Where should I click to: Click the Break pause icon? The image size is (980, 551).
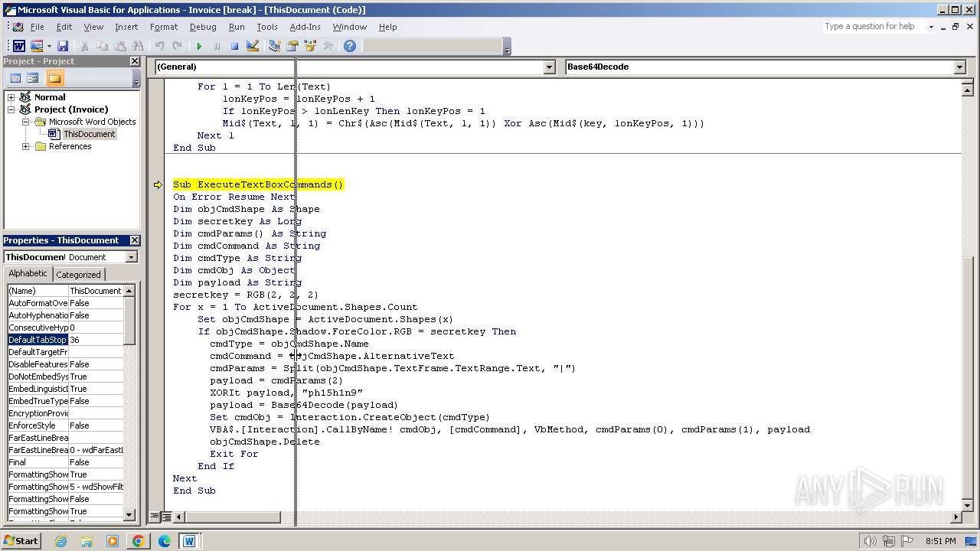point(217,47)
